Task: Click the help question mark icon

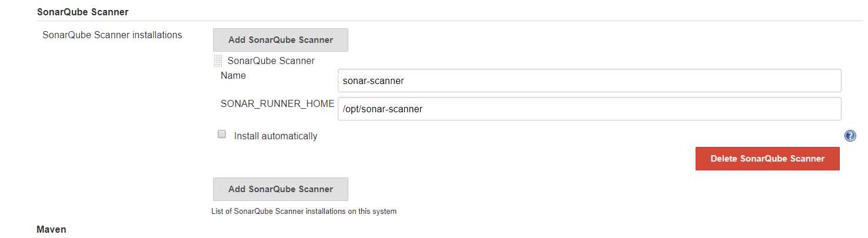Action: pos(850,136)
